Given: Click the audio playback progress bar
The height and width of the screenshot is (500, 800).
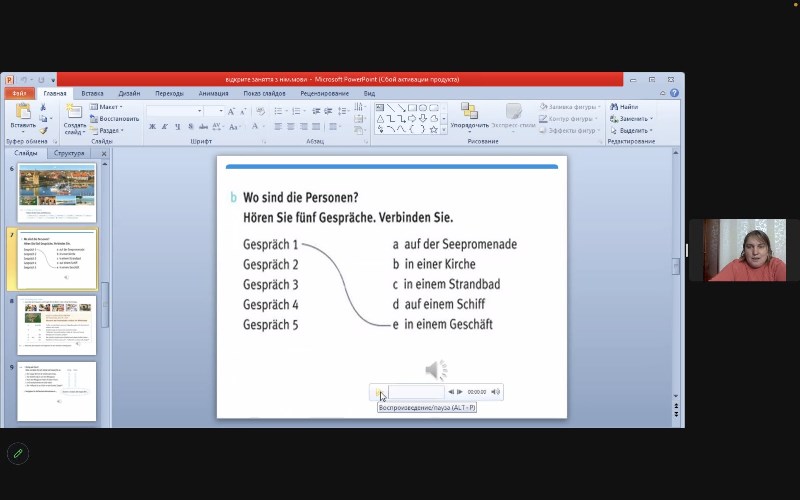Looking at the screenshot, I should [x=415, y=392].
